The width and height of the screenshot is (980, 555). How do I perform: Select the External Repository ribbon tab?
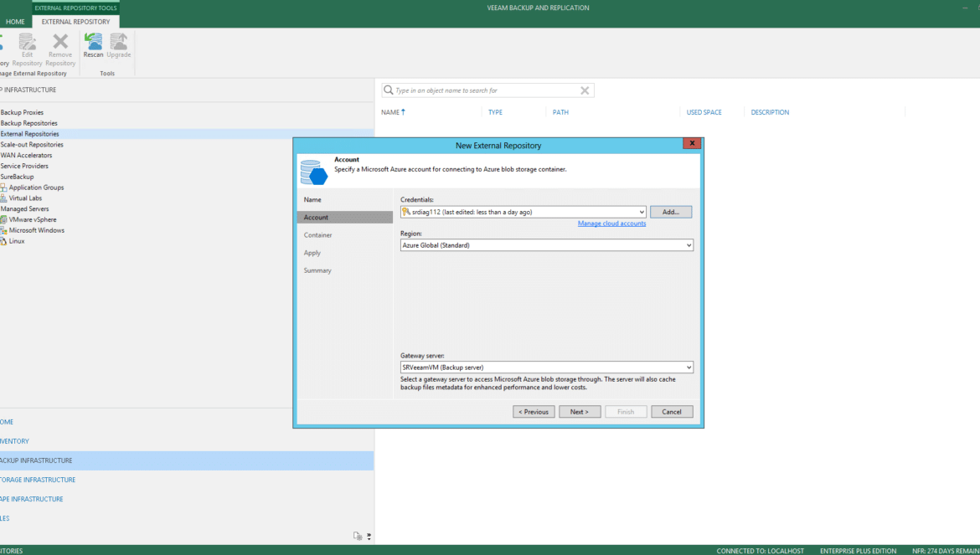(75, 22)
